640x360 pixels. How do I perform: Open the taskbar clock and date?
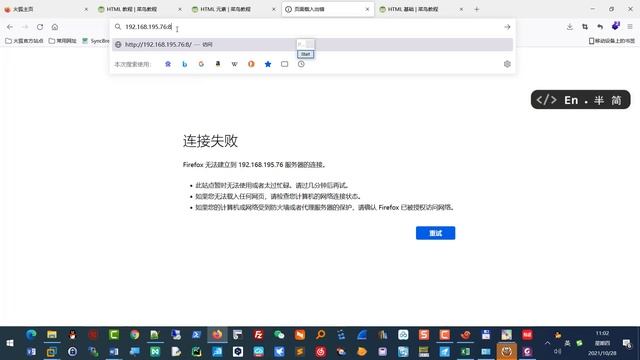coord(602,343)
